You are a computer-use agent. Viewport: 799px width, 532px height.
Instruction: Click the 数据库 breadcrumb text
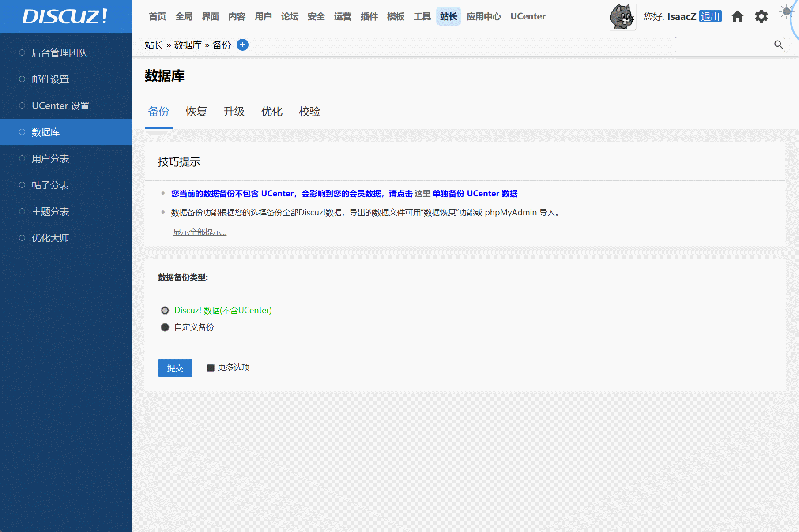click(188, 45)
